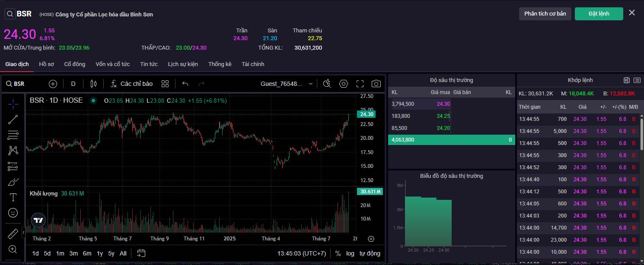Show All chart history range
The image size is (644, 265).
[123, 253]
